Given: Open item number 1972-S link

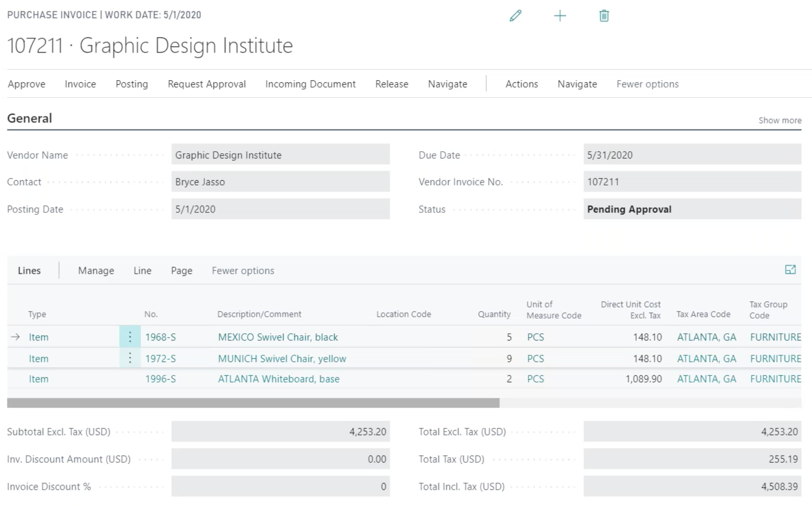Looking at the screenshot, I should pos(160,359).
